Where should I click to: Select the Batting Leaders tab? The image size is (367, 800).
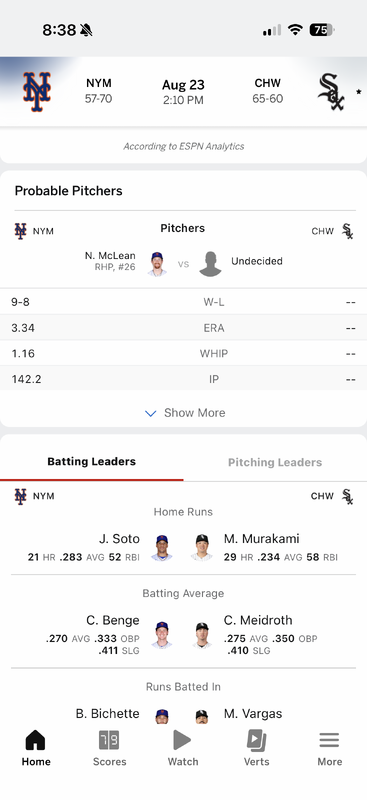[91, 461]
